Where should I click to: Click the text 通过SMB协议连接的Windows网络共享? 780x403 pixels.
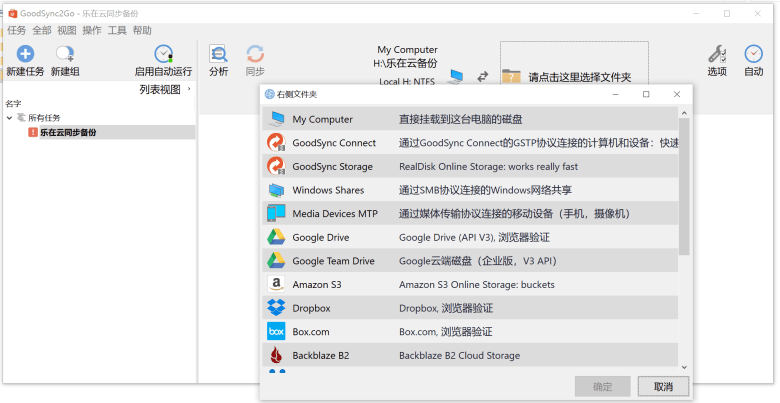(x=485, y=190)
